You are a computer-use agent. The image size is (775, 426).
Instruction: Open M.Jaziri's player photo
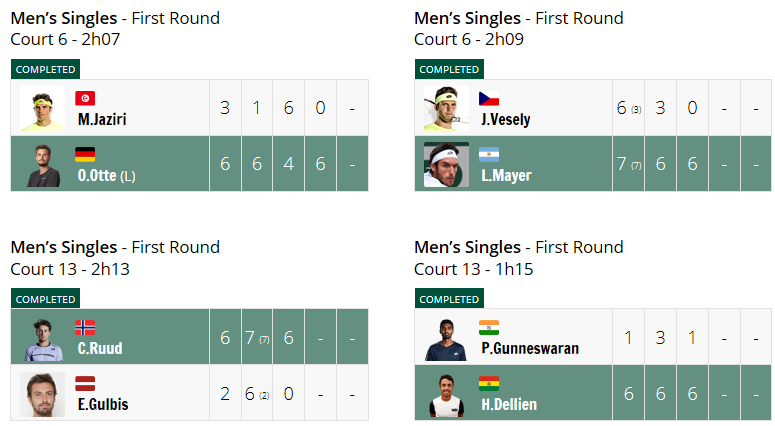pos(43,109)
